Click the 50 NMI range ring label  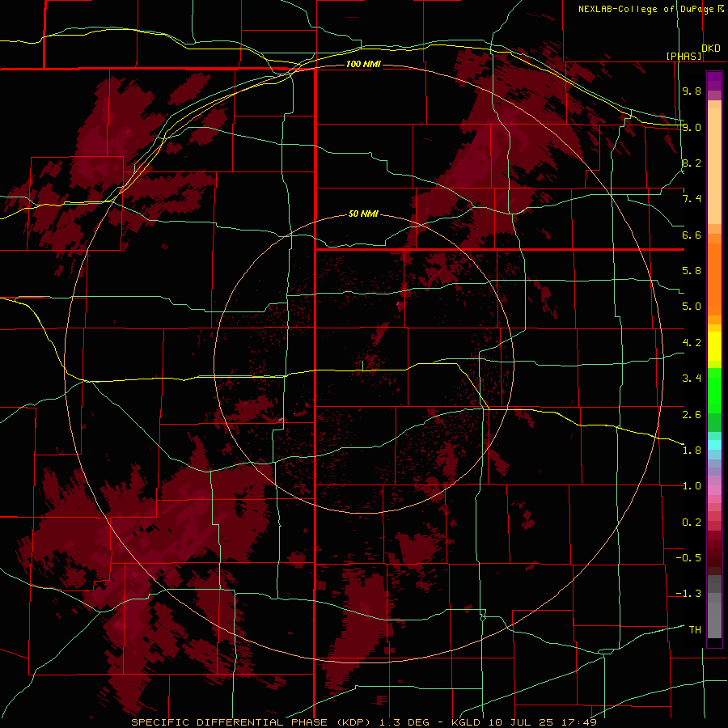click(x=363, y=214)
